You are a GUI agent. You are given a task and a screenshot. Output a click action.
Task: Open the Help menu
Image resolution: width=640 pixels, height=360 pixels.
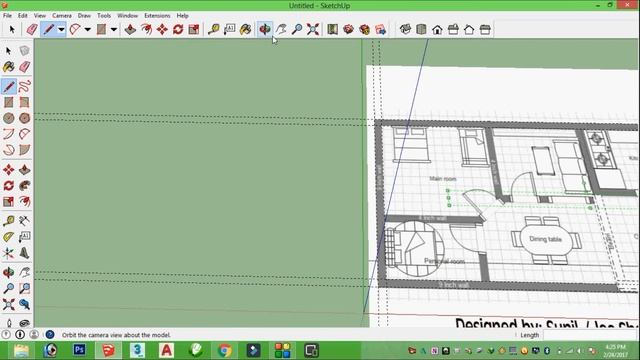182,16
